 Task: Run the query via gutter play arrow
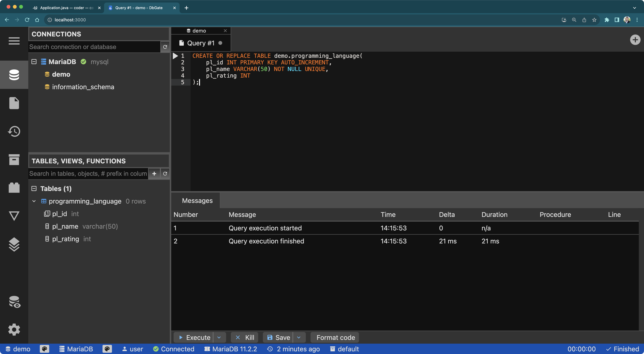175,56
